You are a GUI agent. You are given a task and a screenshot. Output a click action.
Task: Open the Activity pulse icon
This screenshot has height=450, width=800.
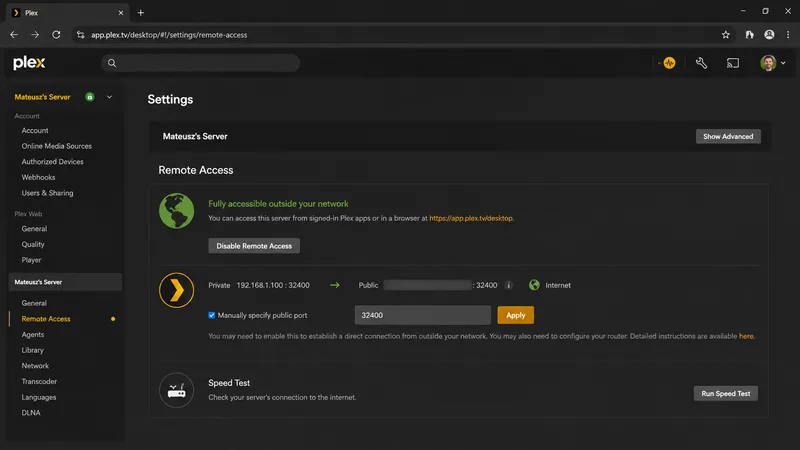pyautogui.click(x=669, y=63)
